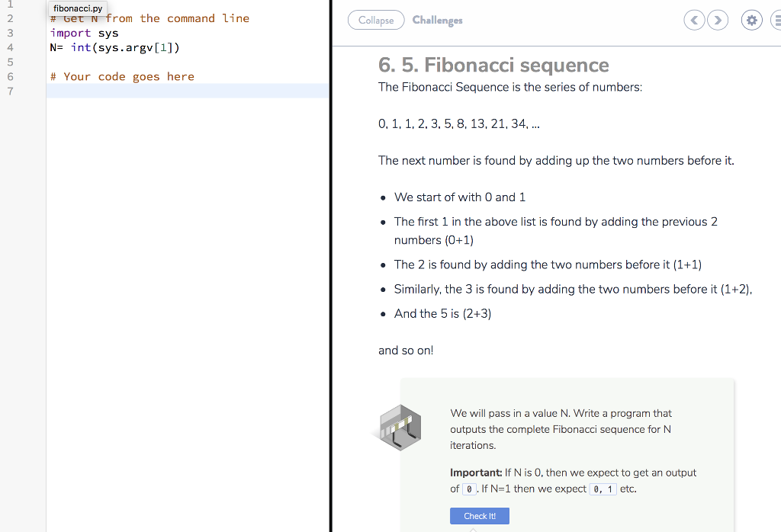
Task: Open the settings gear icon
Action: 751,20
